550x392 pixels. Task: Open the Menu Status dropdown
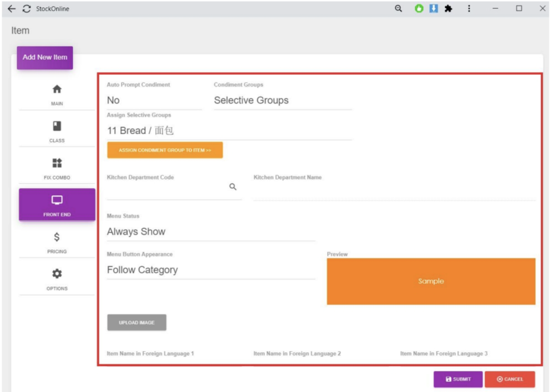(211, 232)
